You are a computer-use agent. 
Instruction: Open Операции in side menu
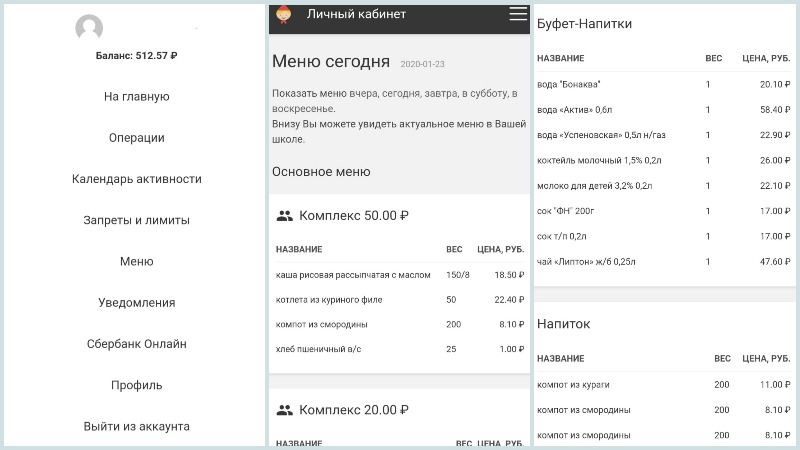tap(137, 138)
